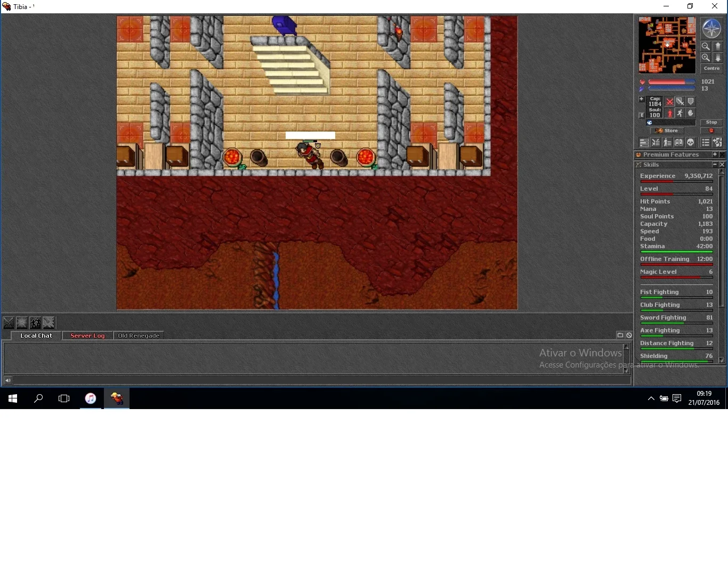Expand the Premium Features panel
The width and height of the screenshot is (728, 587).
715,154
